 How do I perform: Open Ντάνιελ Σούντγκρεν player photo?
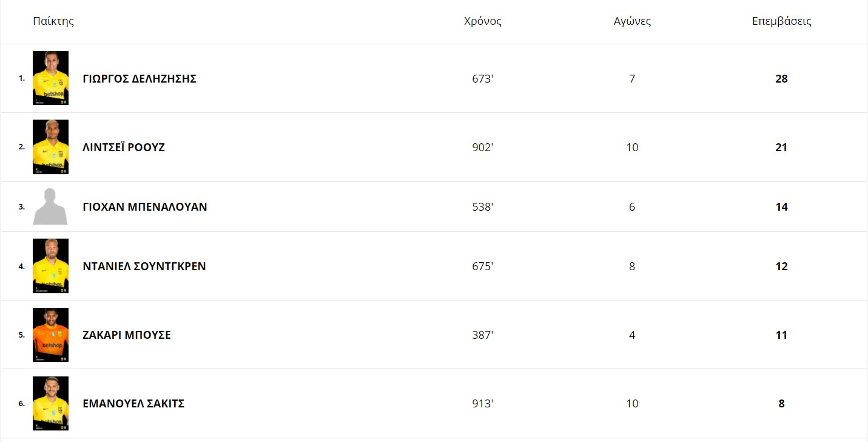click(x=50, y=266)
